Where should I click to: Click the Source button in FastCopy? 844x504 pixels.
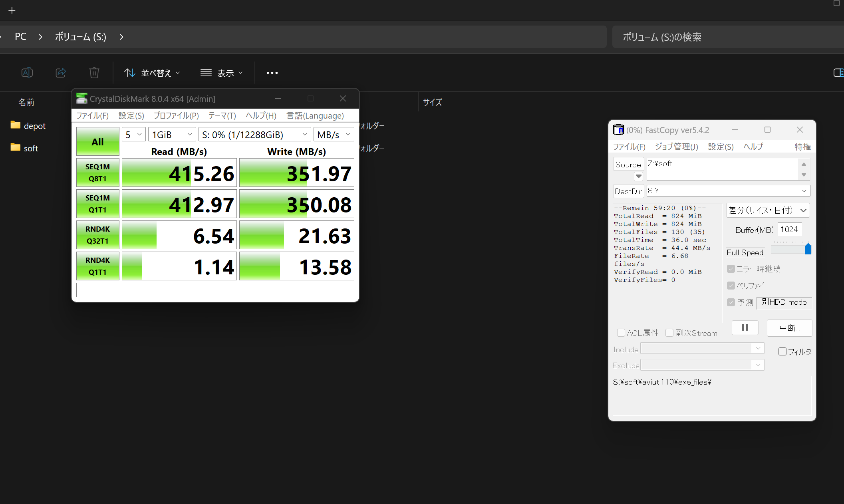[628, 165]
